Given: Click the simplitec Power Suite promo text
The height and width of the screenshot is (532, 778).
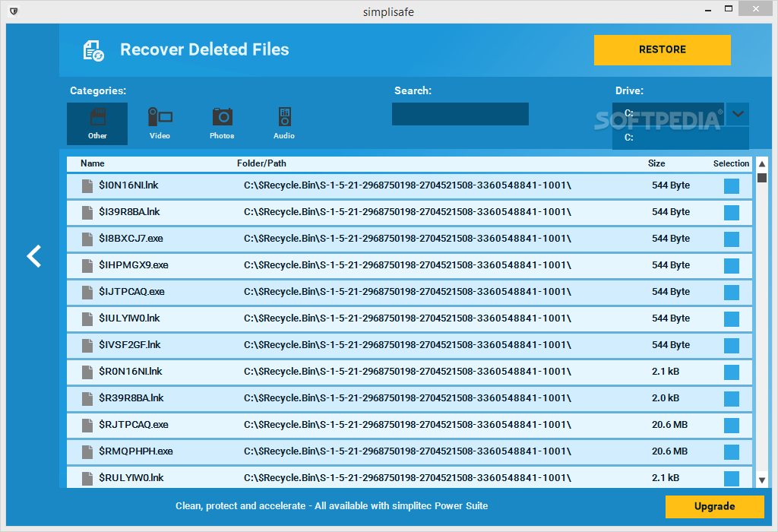Looking at the screenshot, I should tap(331, 505).
